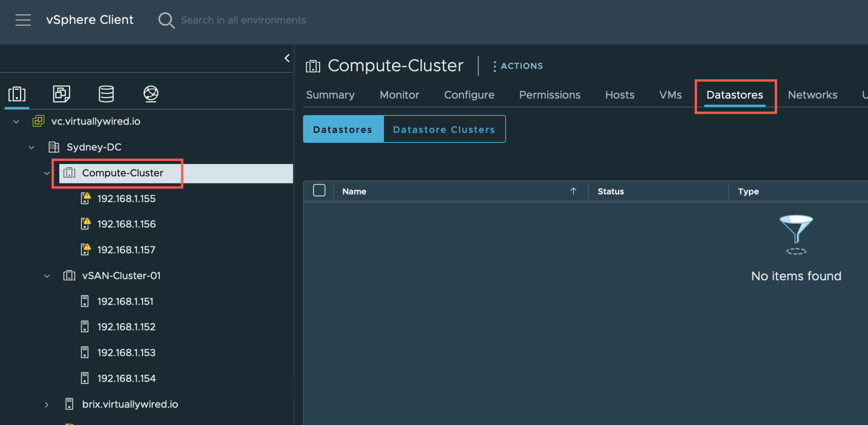The width and height of the screenshot is (868, 425).
Task: Open the ACTIONS dropdown menu
Action: [x=517, y=66]
